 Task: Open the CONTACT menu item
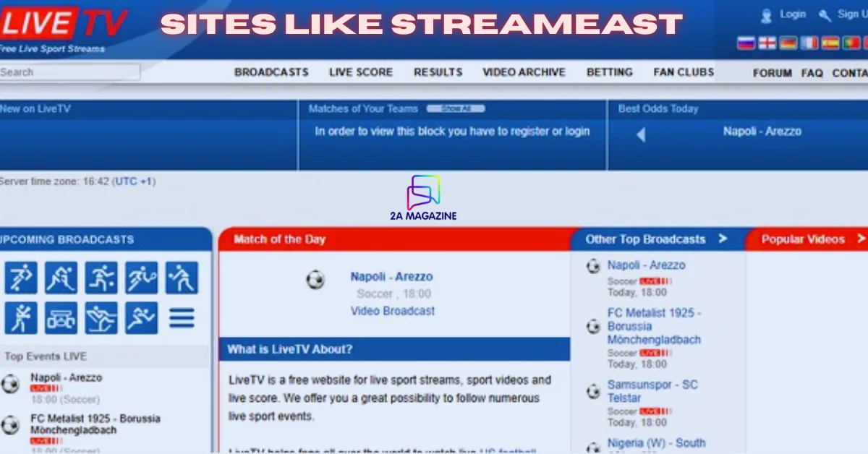click(850, 74)
